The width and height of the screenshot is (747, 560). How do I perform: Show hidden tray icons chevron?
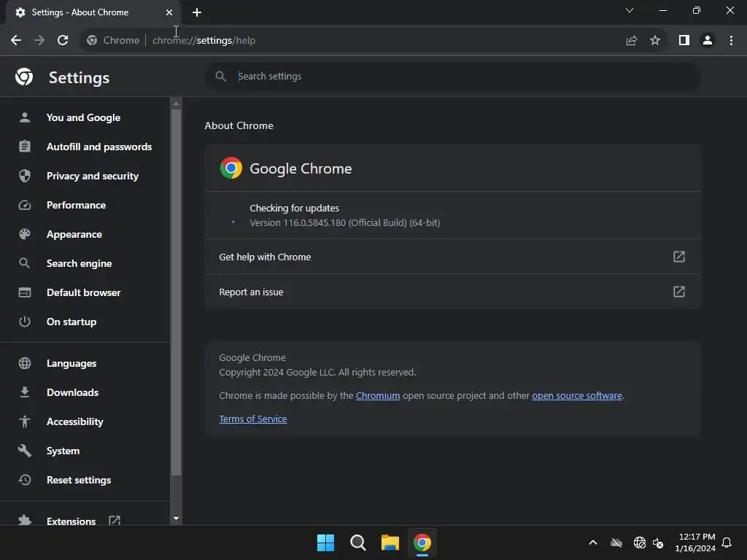pos(593,542)
